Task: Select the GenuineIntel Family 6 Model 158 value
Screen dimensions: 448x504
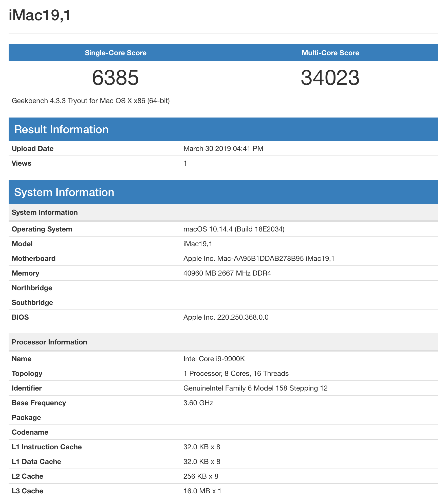Action: click(255, 388)
